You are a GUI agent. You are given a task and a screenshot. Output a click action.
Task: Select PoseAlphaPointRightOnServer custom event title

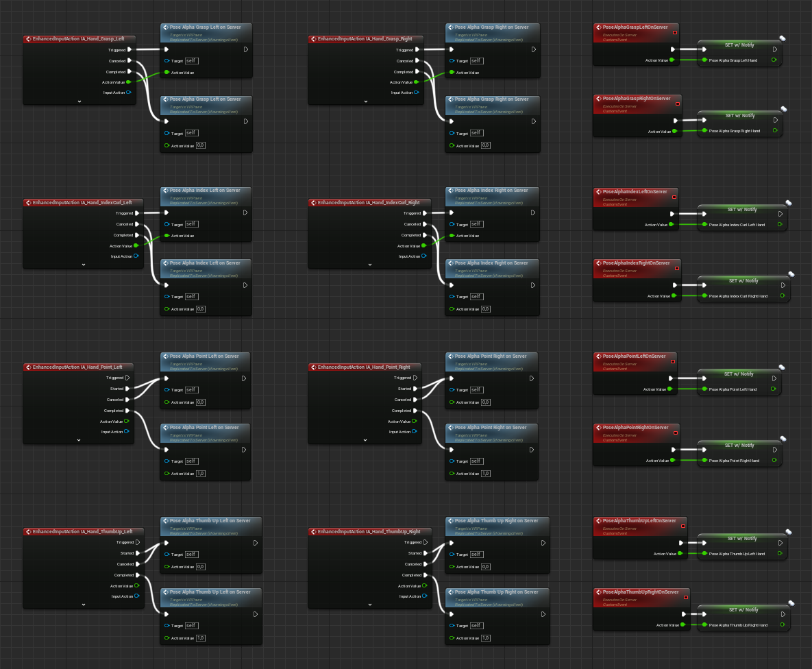[x=635, y=428]
